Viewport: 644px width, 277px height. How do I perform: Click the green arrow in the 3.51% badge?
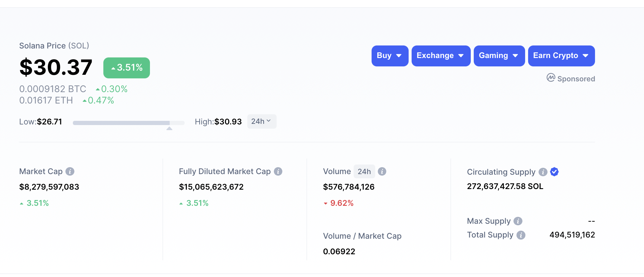pos(113,68)
